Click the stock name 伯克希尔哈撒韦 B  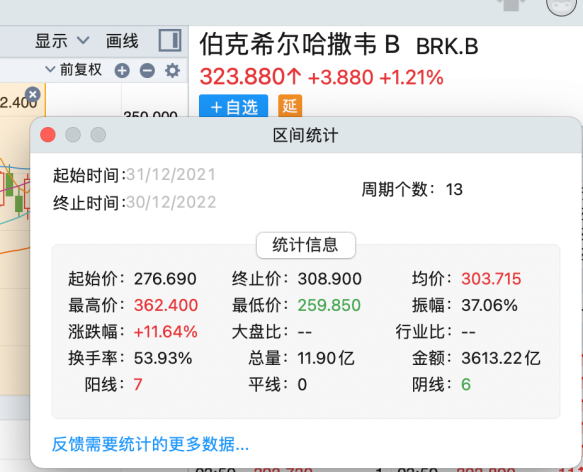click(300, 44)
